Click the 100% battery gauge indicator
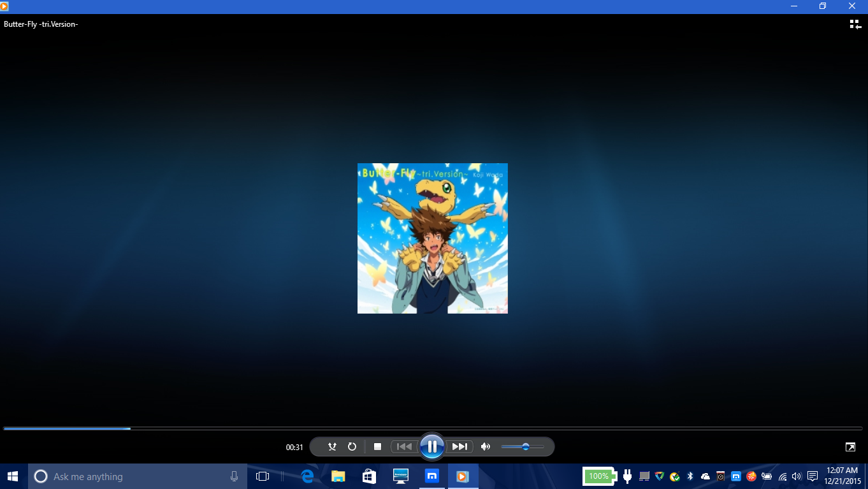 coord(600,476)
